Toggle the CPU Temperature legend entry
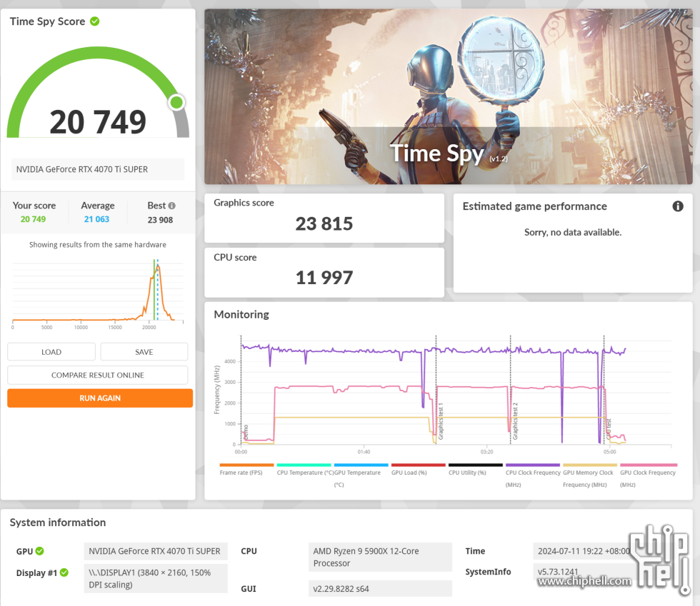 tap(304, 470)
